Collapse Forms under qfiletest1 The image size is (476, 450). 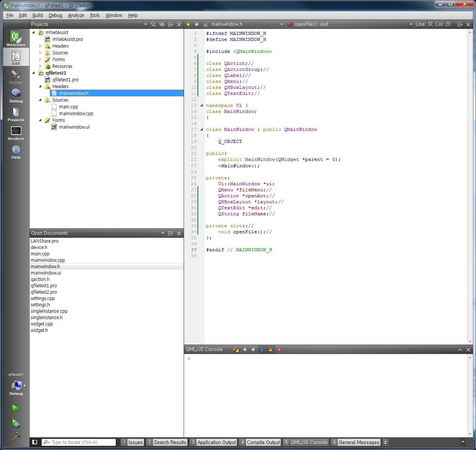40,120
